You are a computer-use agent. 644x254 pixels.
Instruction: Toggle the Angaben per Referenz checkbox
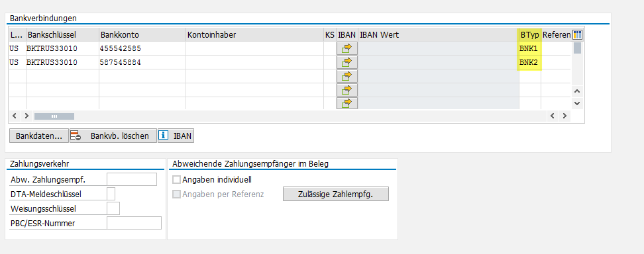click(x=177, y=194)
